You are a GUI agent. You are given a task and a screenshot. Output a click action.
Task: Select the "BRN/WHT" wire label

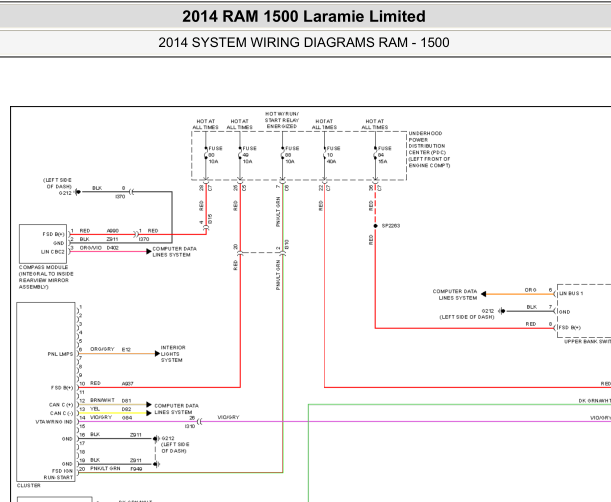click(x=102, y=400)
